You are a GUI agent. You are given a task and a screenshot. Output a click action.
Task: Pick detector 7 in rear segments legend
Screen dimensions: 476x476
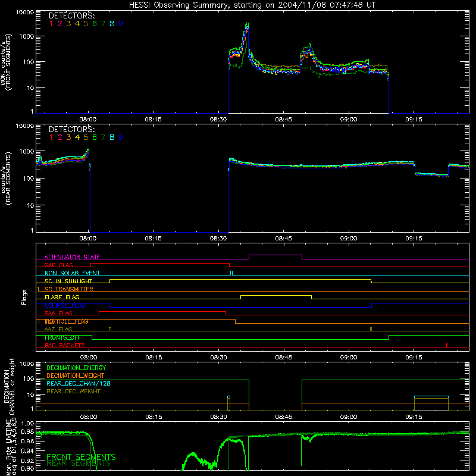(103, 137)
